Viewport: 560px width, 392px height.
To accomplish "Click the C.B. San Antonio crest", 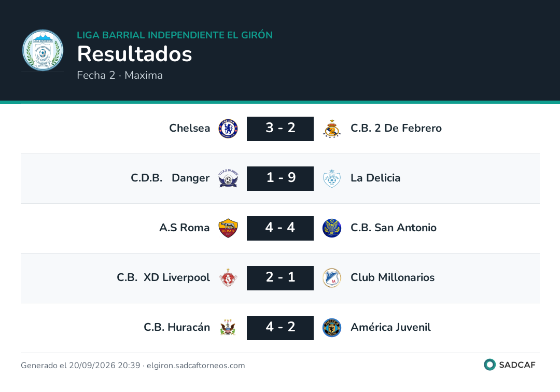I will pyautogui.click(x=332, y=228).
